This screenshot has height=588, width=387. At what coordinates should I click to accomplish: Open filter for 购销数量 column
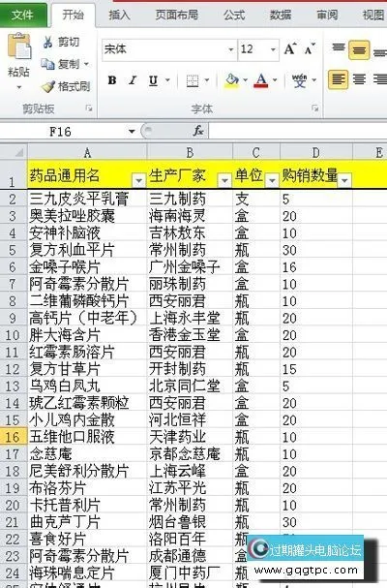click(x=344, y=181)
